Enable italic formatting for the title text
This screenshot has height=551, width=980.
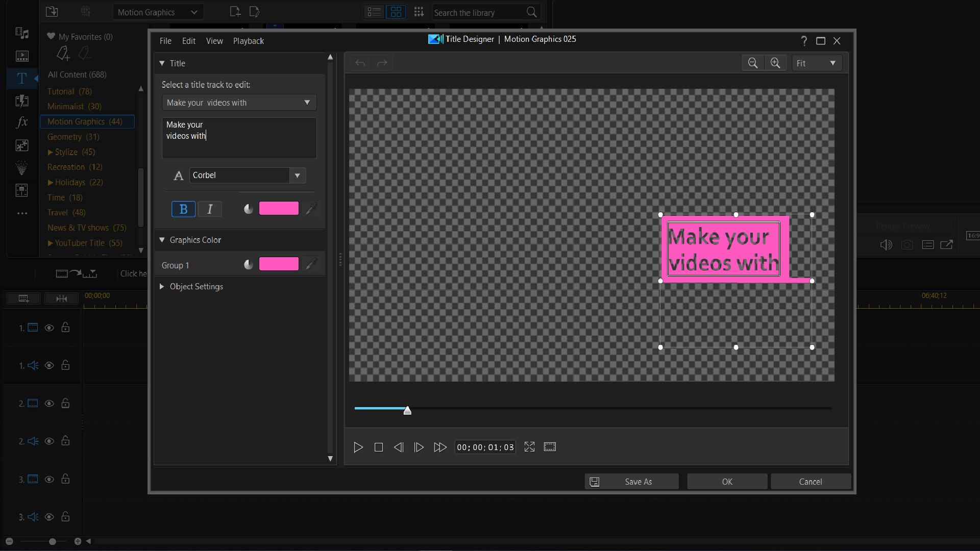click(x=209, y=209)
